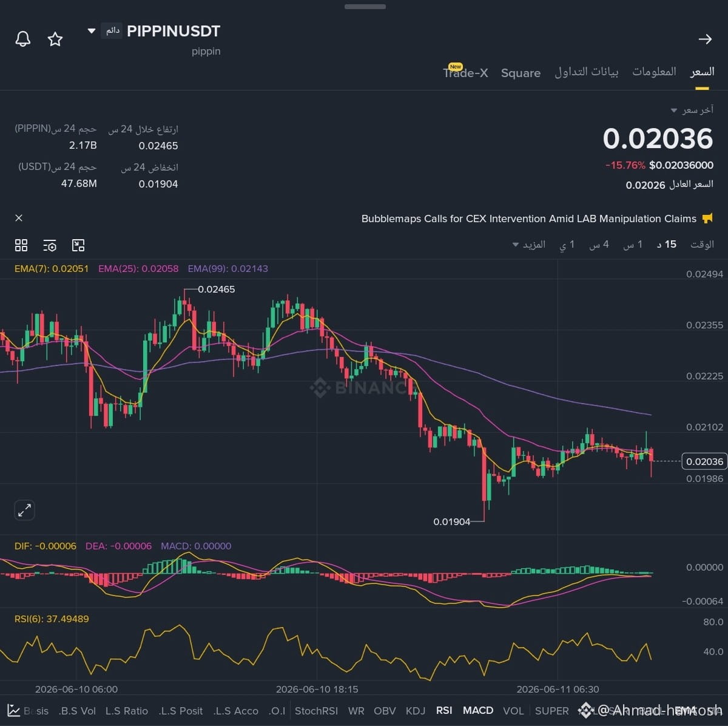The image size is (728, 726).
Task: Tap the DEA -0.00006 label
Action: (x=119, y=546)
